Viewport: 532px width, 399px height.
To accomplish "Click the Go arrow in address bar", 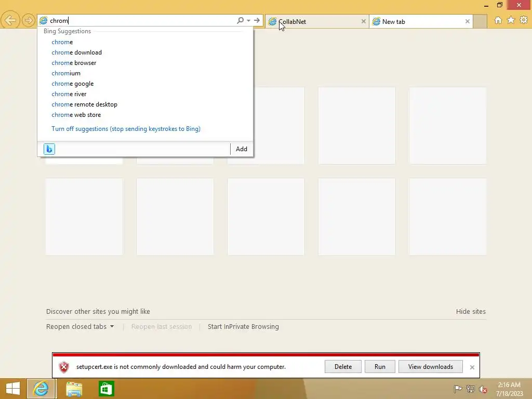I will click(x=257, y=20).
